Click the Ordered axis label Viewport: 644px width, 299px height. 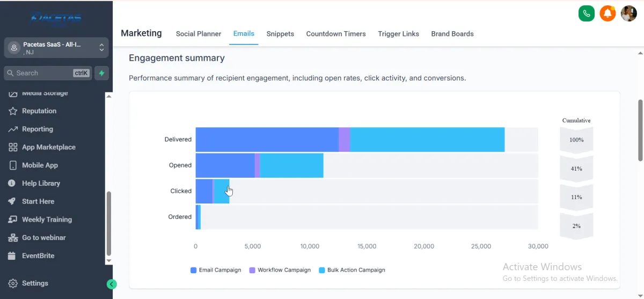[x=180, y=217]
